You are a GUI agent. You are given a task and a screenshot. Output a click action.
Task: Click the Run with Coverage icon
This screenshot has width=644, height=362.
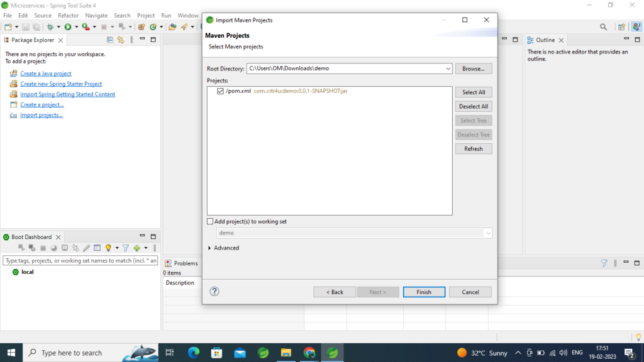pyautogui.click(x=86, y=26)
